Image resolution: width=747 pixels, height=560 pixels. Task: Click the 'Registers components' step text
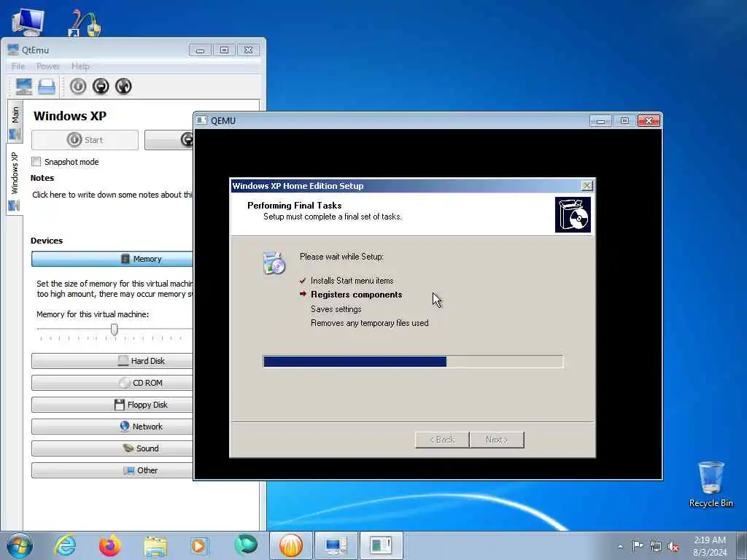356,295
